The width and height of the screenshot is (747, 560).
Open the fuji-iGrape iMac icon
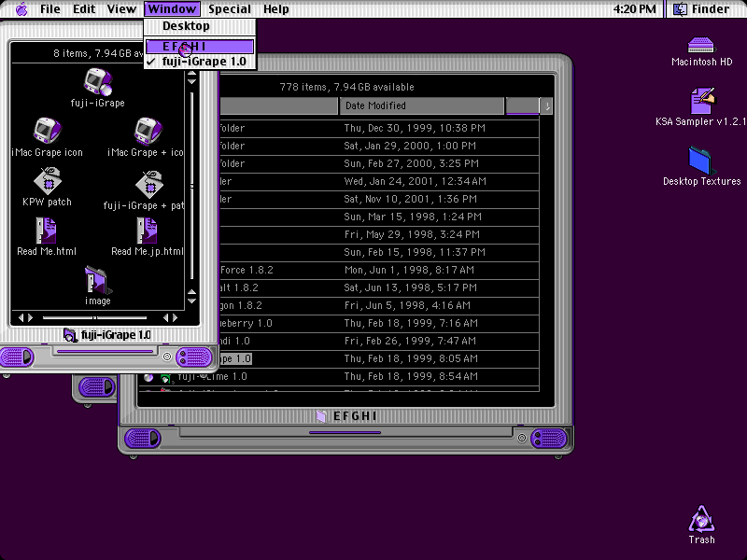pos(98,81)
